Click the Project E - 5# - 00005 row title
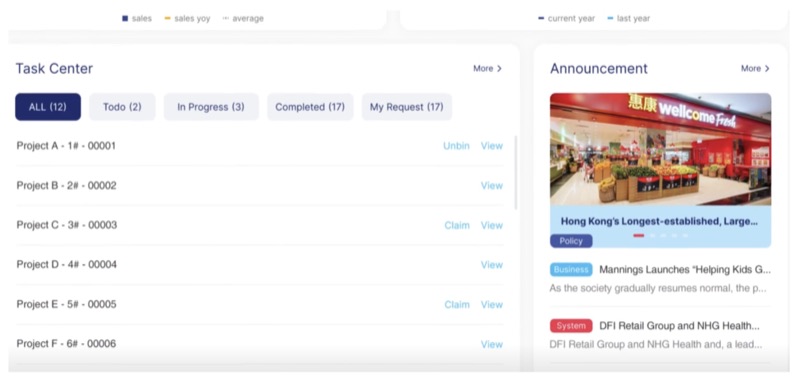Screen dimensions: 800x386 (66, 304)
